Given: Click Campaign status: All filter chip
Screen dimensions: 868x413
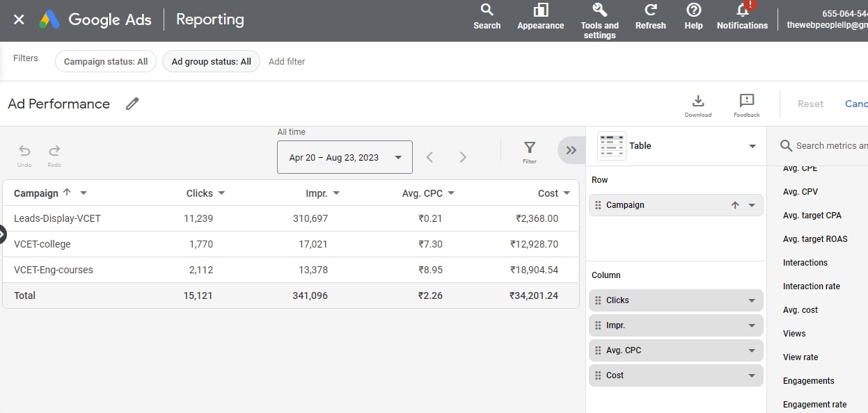Looking at the screenshot, I should [106, 61].
